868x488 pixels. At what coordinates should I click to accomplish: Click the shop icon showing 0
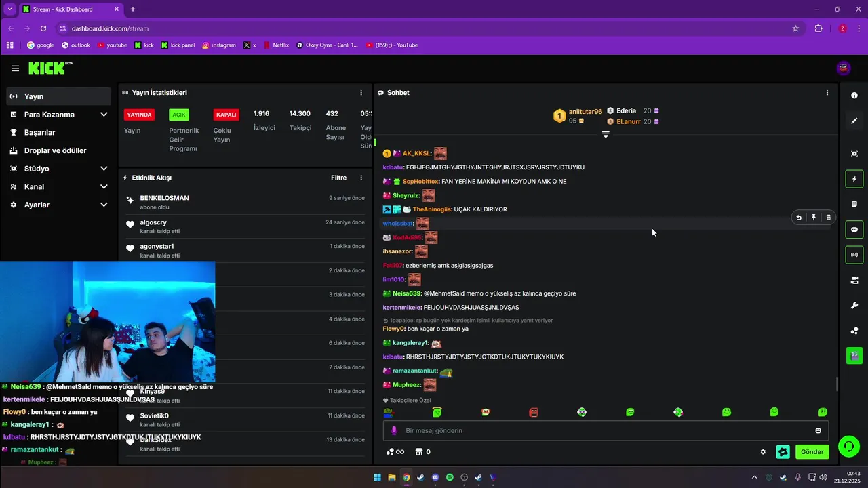coord(422,452)
